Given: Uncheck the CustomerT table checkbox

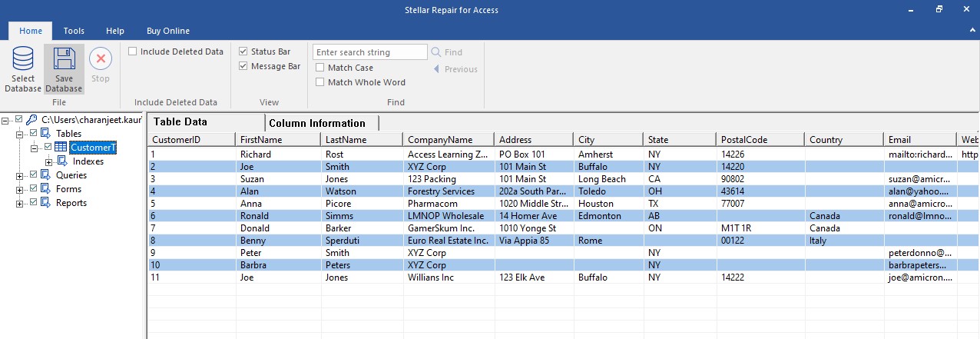Looking at the screenshot, I should click(x=48, y=147).
